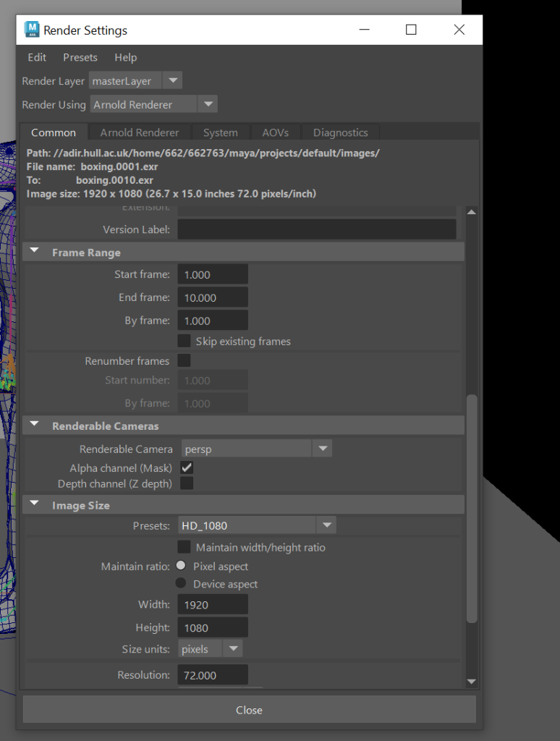Click the End frame field

tap(213, 297)
